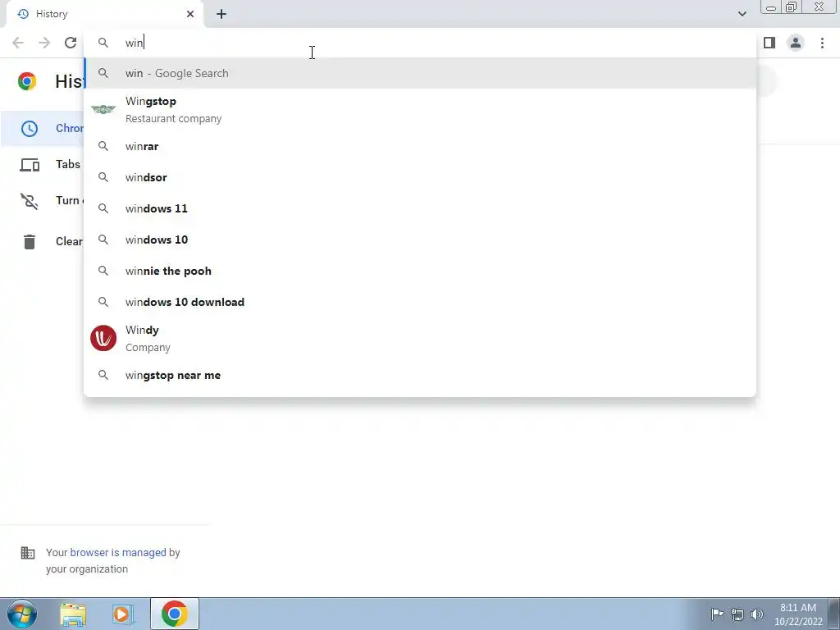Click the address bar text field
The image size is (840, 630).
(420, 43)
